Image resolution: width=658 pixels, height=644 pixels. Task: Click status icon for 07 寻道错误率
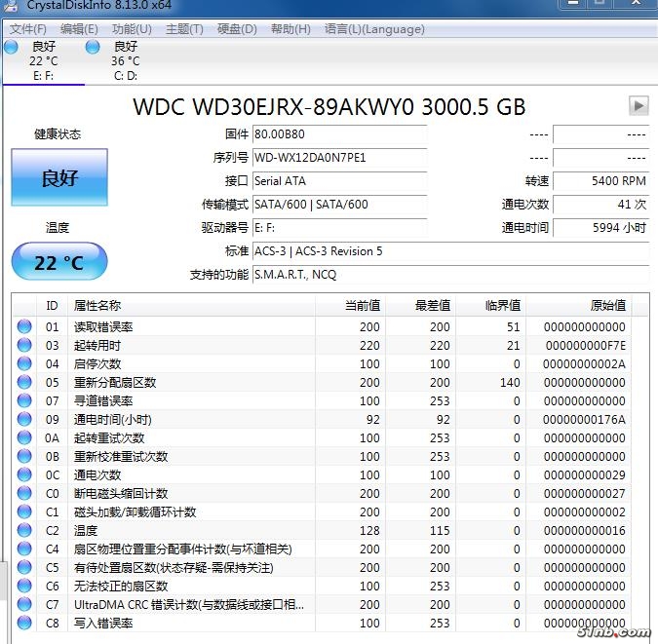tap(24, 400)
